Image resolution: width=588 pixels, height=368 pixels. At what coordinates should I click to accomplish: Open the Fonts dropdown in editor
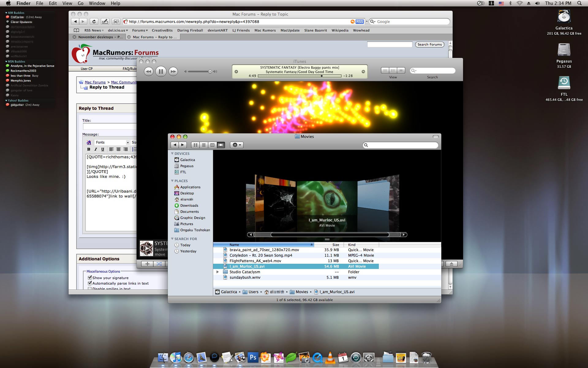pyautogui.click(x=112, y=143)
